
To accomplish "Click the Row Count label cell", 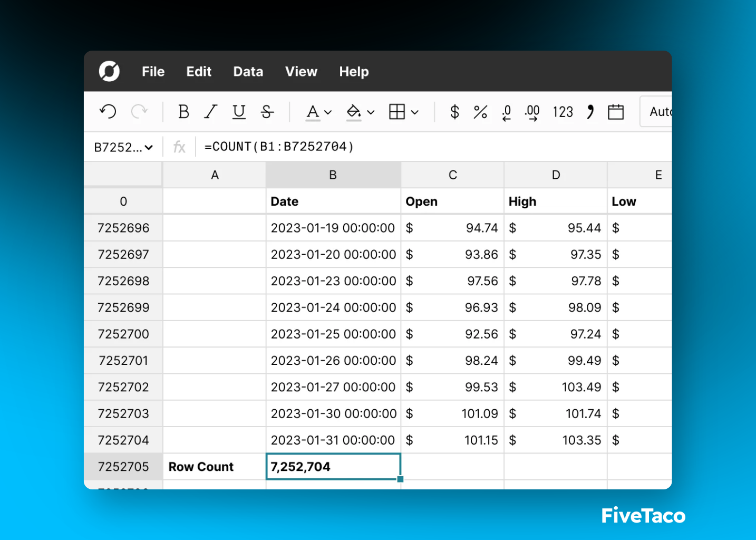I will coord(215,467).
